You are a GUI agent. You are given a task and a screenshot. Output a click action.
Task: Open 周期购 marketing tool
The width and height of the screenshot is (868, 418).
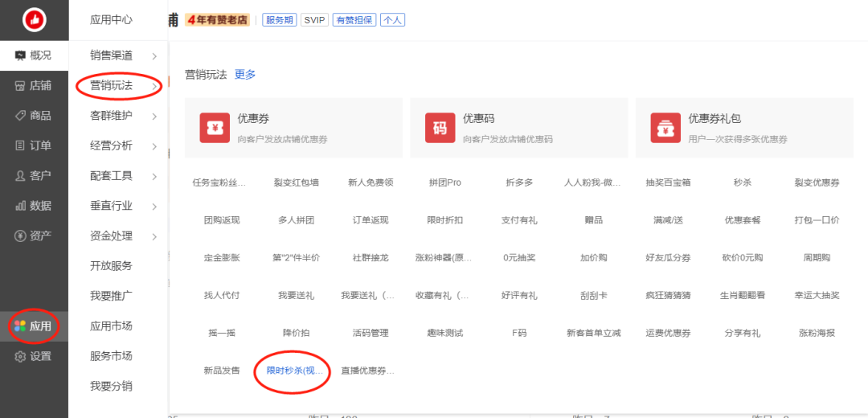(817, 258)
